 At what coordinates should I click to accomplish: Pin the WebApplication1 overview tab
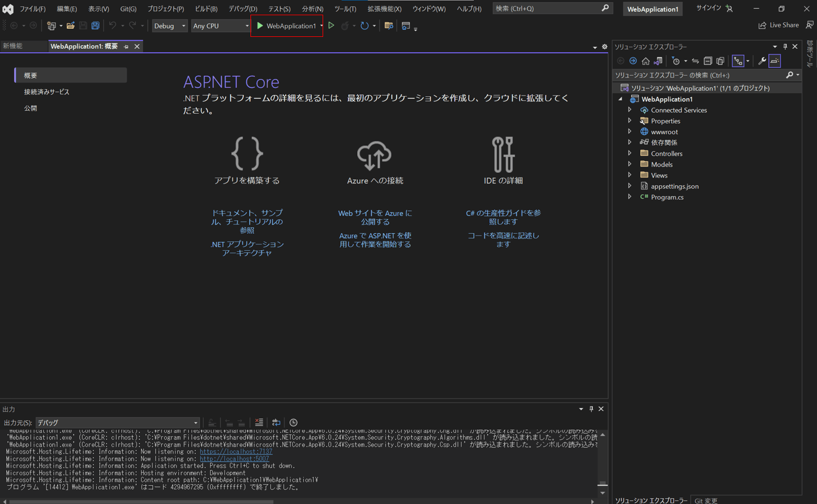(126, 46)
